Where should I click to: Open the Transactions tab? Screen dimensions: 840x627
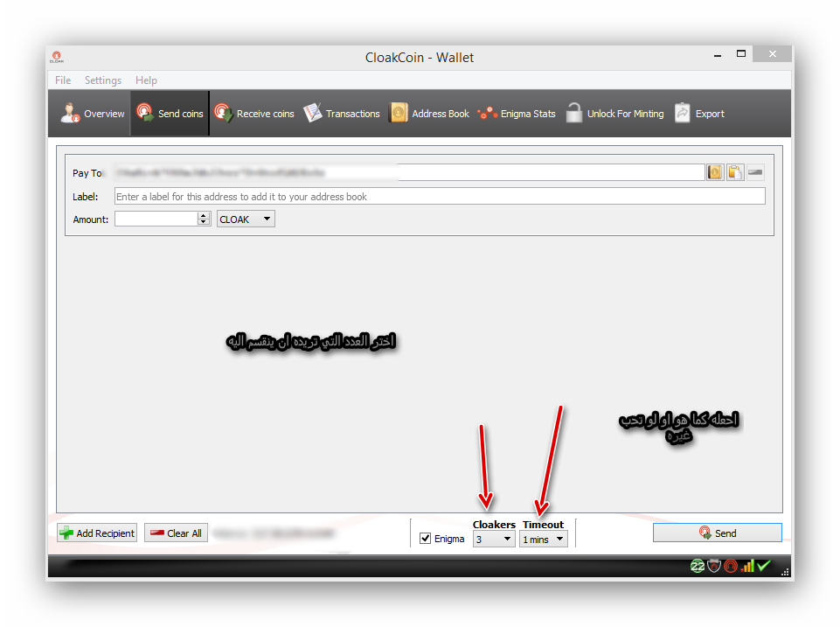341,114
